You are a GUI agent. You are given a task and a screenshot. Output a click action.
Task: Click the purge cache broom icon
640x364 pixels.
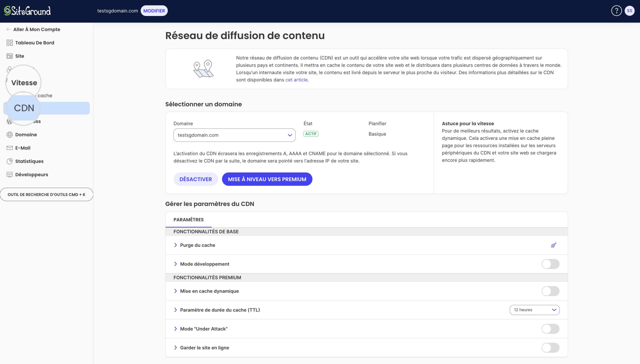(553, 245)
